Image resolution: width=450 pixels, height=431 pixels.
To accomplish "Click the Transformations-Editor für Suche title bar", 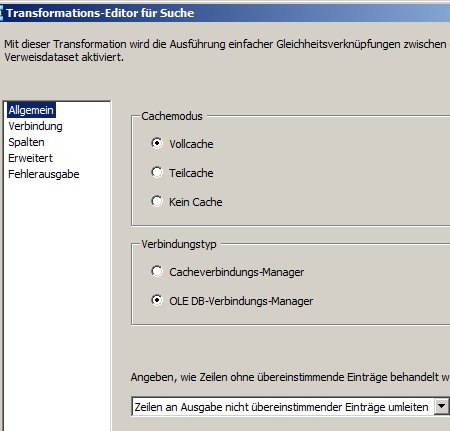I will tap(225, 13).
